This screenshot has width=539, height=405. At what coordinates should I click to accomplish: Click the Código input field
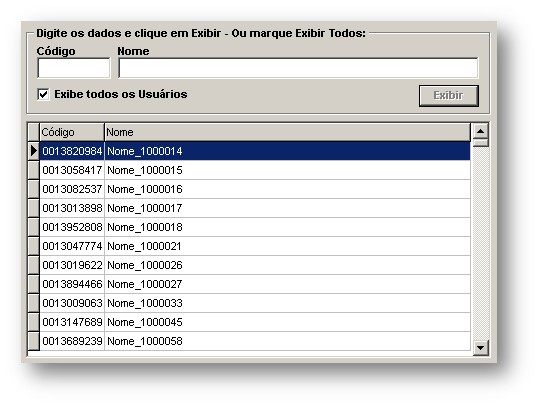74,68
